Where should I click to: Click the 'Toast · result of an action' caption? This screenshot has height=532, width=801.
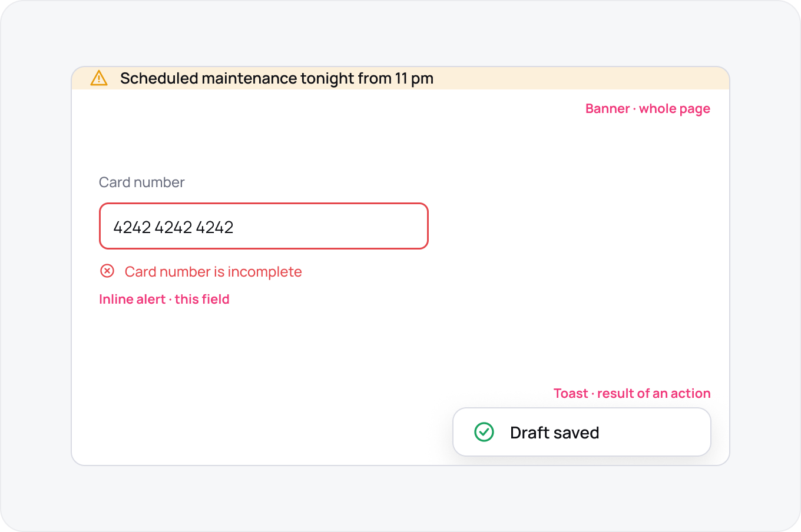(x=632, y=393)
